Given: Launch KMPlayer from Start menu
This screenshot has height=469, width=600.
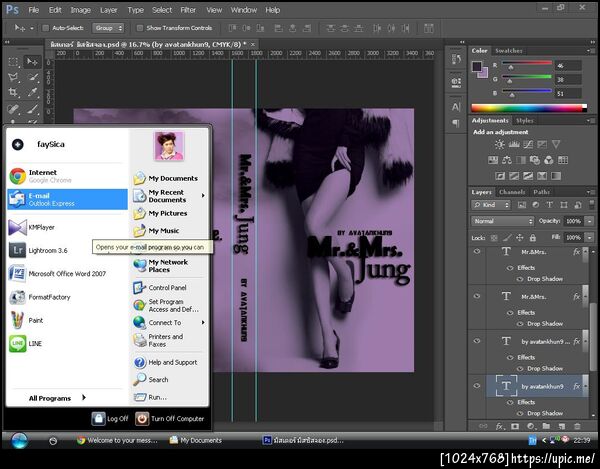Looking at the screenshot, I should (67, 227).
